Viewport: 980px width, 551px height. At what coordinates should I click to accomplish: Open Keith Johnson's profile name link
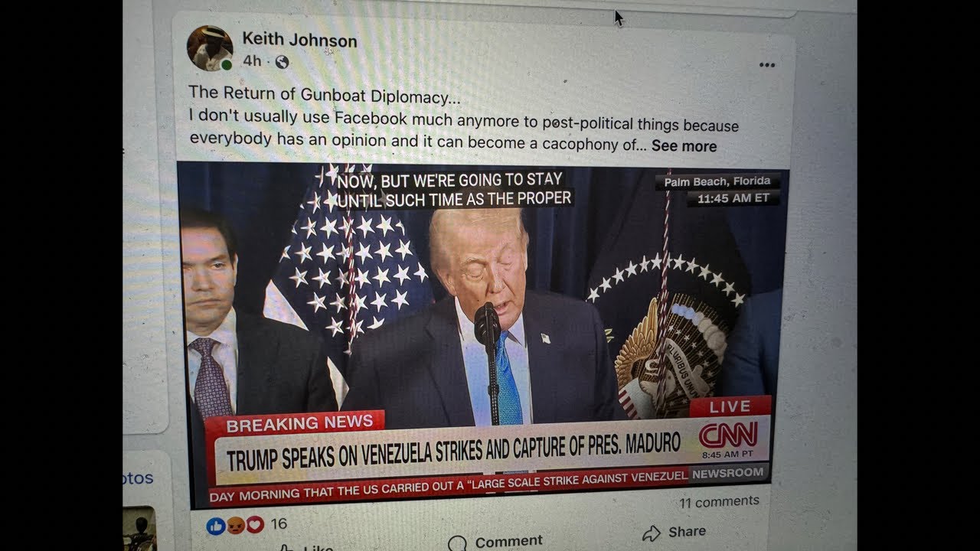[x=299, y=39]
